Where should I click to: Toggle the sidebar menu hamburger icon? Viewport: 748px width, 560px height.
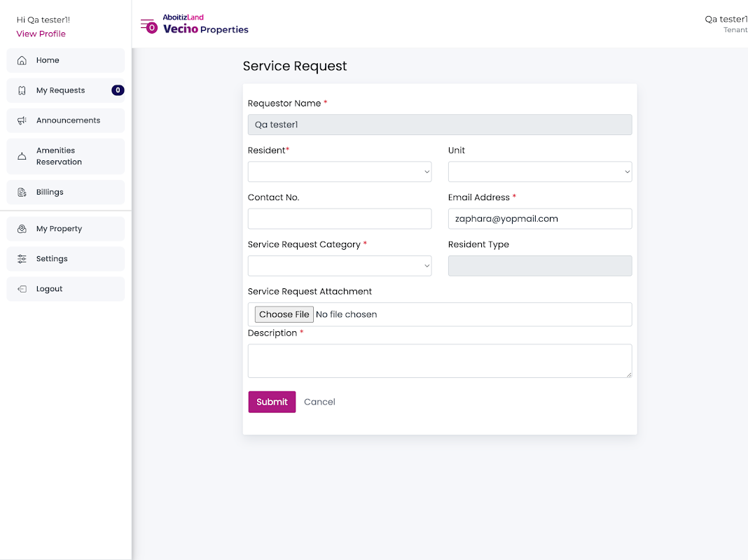(149, 26)
